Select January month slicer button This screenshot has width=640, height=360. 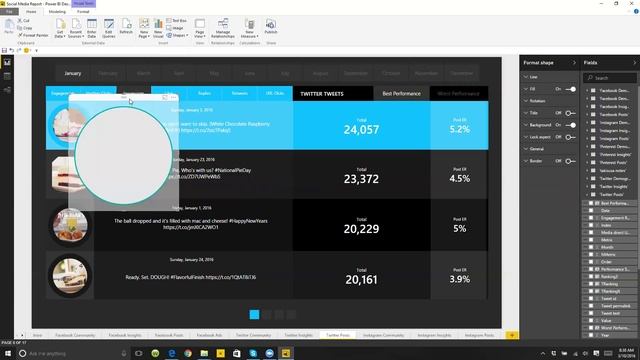coord(73,73)
